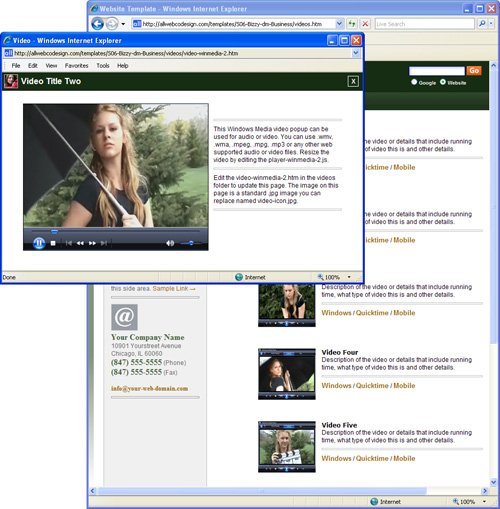Stop the video playback

[53, 243]
